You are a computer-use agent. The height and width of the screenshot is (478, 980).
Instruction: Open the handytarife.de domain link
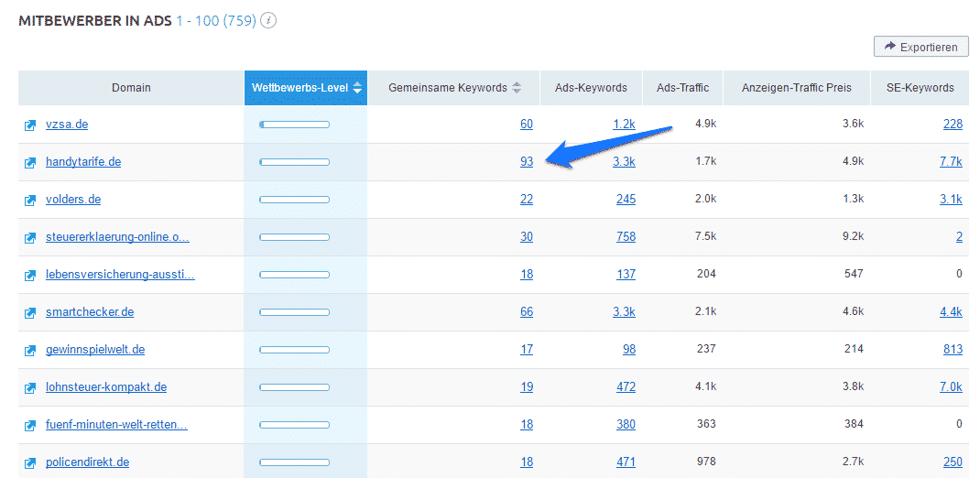tap(83, 162)
